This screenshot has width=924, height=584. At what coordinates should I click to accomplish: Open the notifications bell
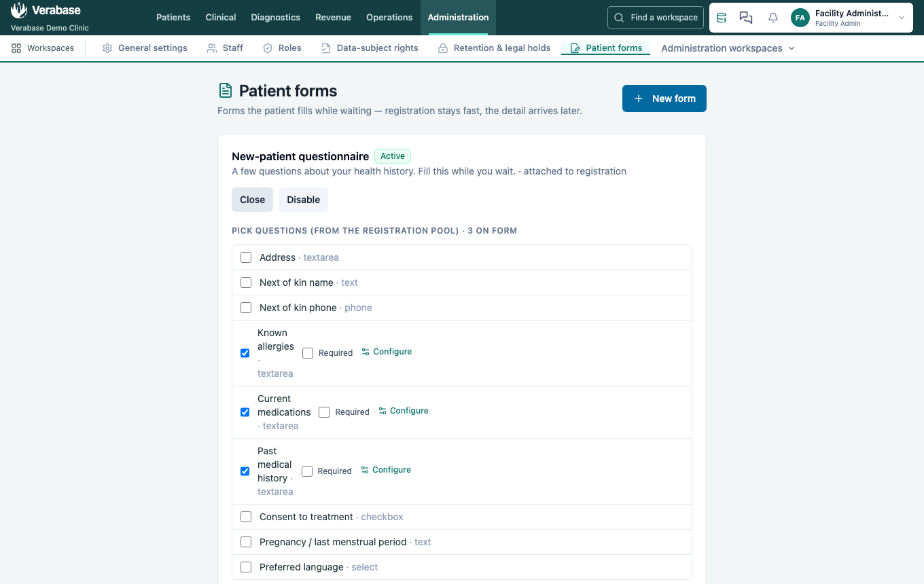[x=773, y=18]
